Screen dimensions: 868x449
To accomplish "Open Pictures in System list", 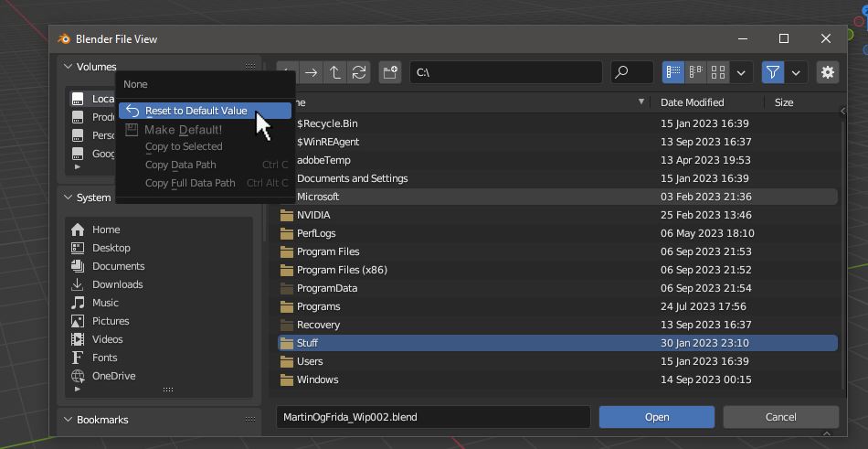I will pyautogui.click(x=159, y=321).
